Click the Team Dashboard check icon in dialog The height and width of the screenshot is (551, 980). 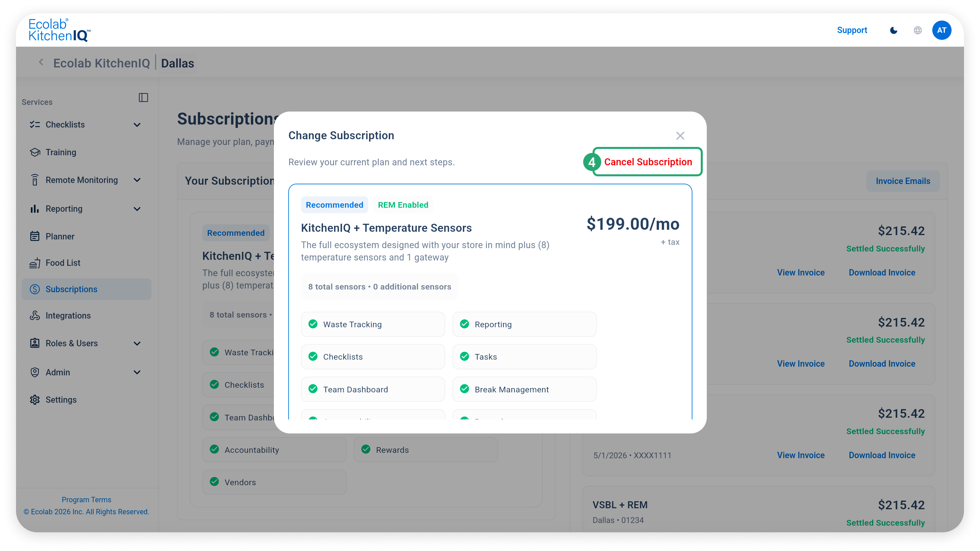pyautogui.click(x=313, y=389)
